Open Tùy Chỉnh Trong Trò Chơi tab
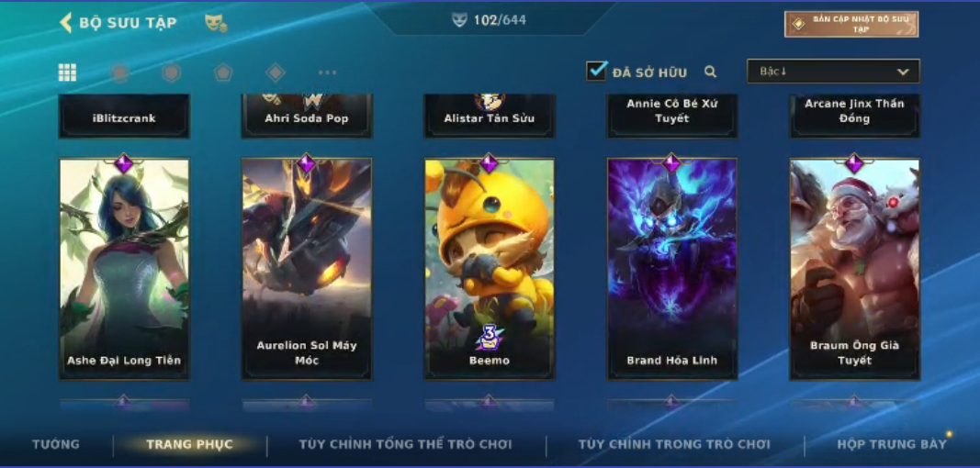Screen dimensions: 980x468 pos(674,444)
